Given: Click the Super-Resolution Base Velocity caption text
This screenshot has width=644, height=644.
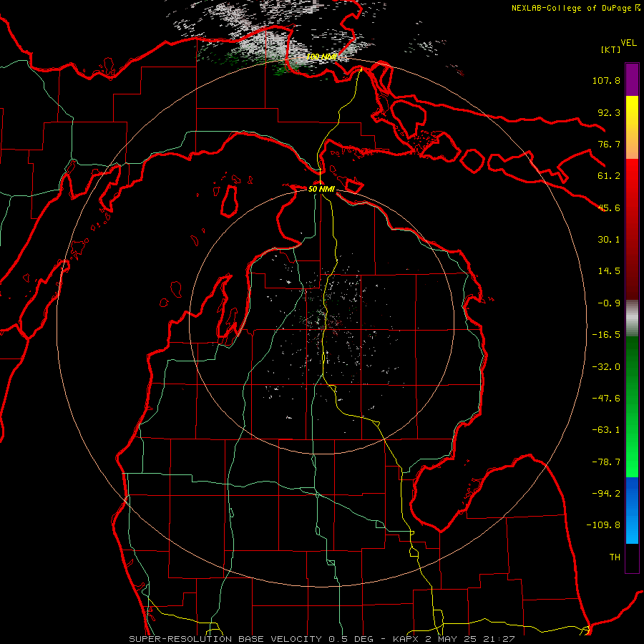Looking at the screenshot, I should point(321,639).
